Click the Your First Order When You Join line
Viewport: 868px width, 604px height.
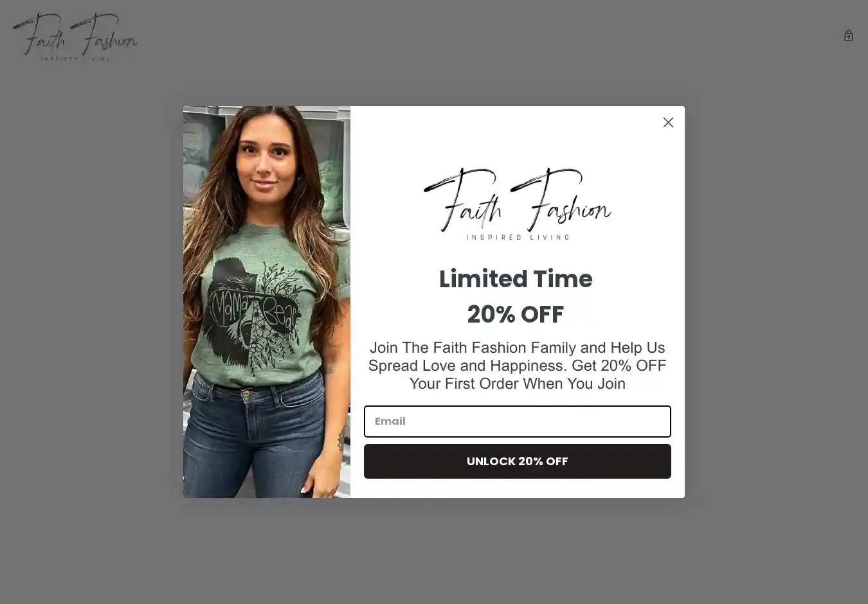tap(517, 384)
